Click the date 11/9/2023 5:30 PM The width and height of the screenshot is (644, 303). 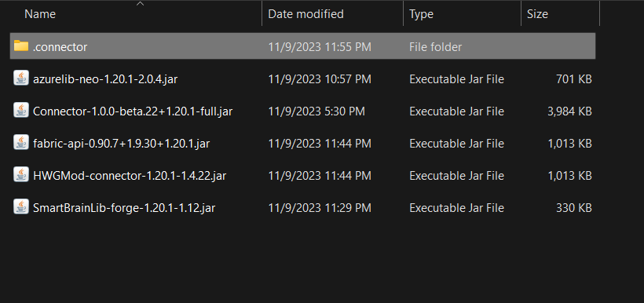317,111
